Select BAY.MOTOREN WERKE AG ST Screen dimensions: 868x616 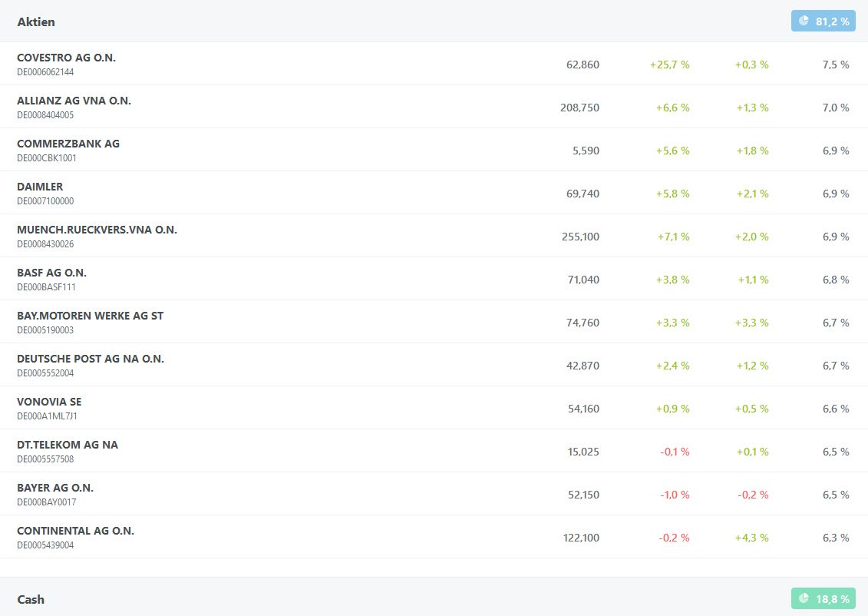(x=90, y=316)
